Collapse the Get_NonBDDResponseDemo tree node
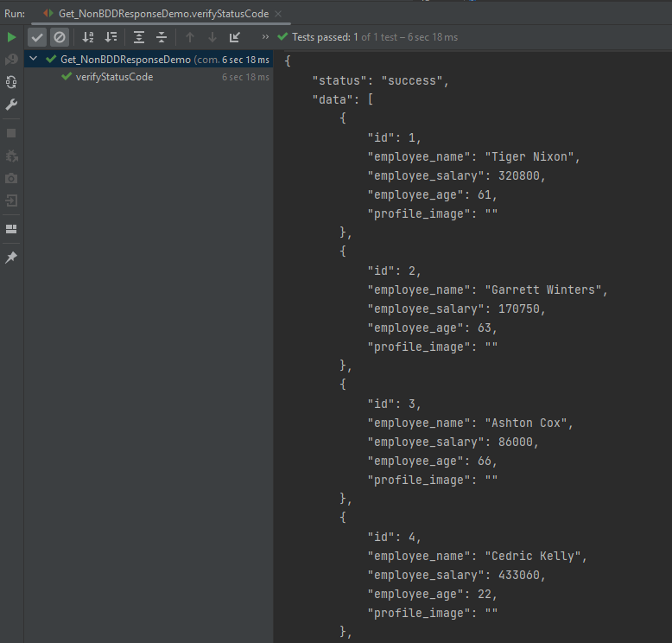672x643 pixels. [34, 60]
